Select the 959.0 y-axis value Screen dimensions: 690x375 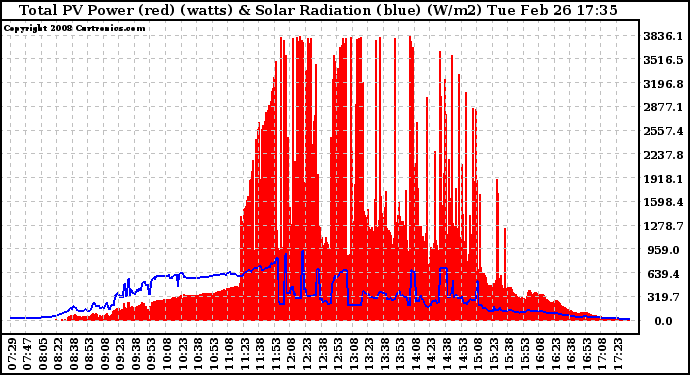pyautogui.click(x=664, y=250)
